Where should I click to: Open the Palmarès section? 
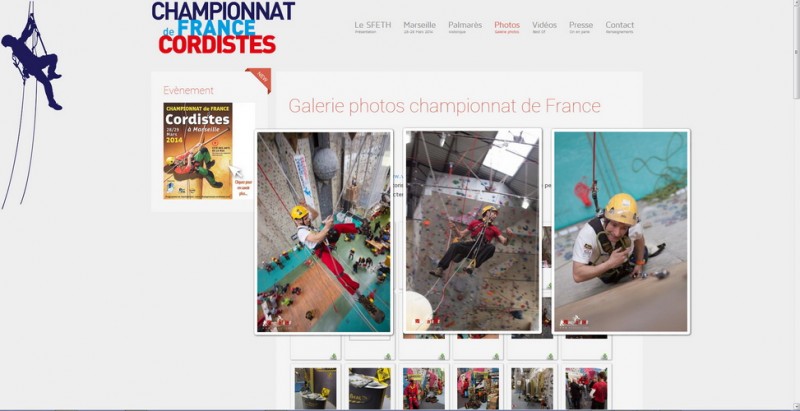[465, 27]
